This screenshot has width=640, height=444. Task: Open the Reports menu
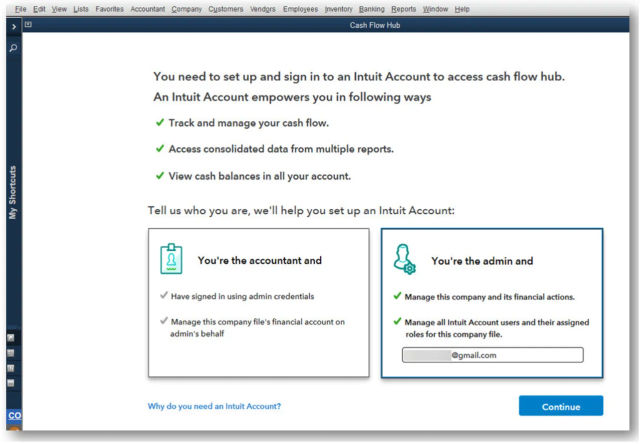tap(403, 9)
